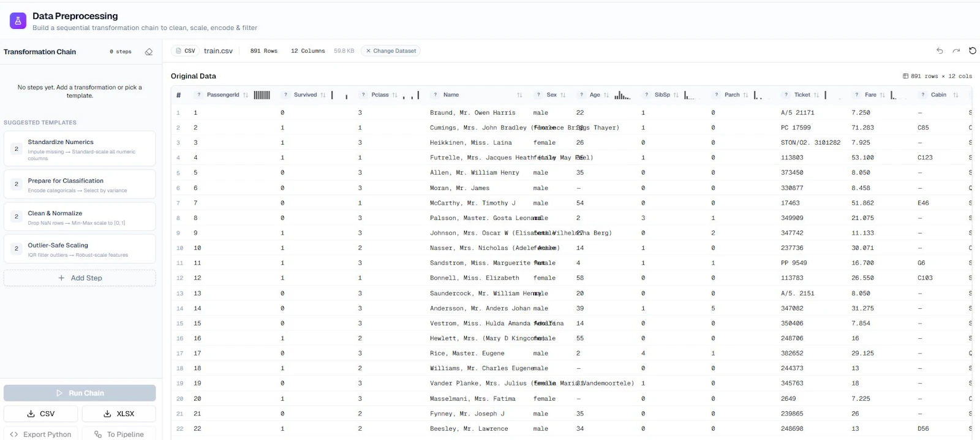Sort by the Cabin column arrows

(x=956, y=95)
